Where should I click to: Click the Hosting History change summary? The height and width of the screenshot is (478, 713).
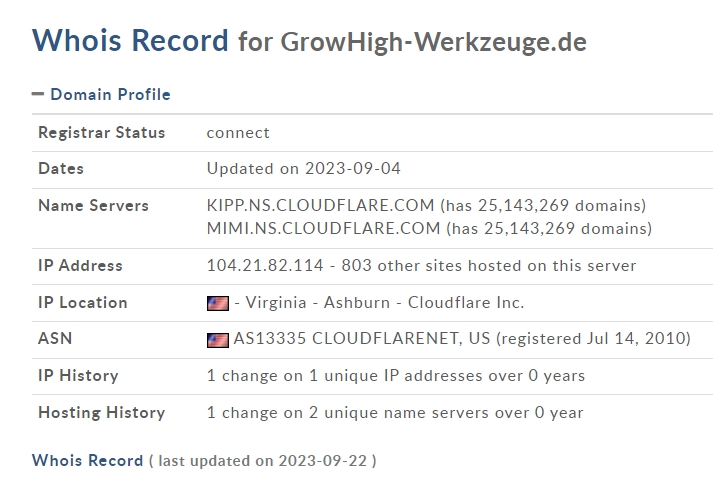[395, 413]
